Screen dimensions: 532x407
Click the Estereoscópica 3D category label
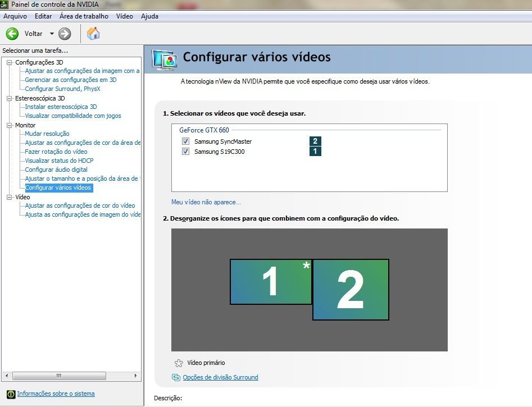40,98
